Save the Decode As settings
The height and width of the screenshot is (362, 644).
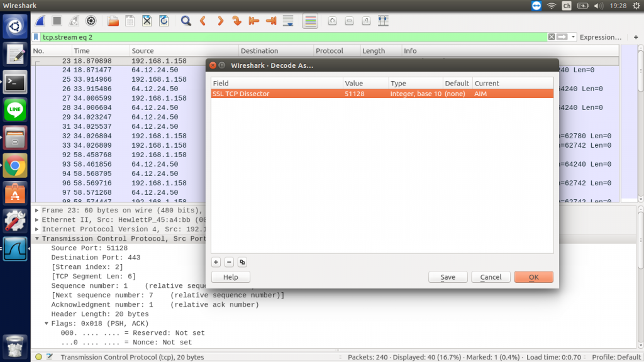click(448, 277)
